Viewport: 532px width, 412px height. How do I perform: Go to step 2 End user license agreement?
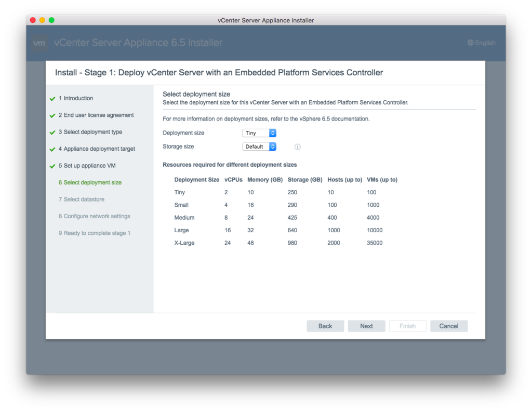[96, 115]
